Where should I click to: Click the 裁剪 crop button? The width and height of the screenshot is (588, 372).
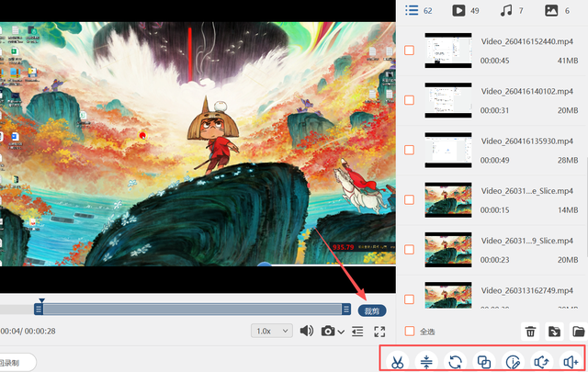coord(372,310)
